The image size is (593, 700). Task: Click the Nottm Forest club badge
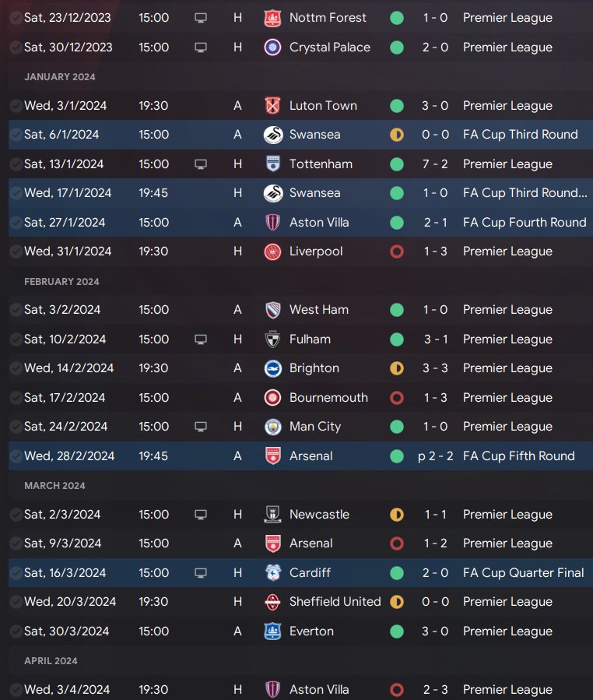(x=272, y=18)
